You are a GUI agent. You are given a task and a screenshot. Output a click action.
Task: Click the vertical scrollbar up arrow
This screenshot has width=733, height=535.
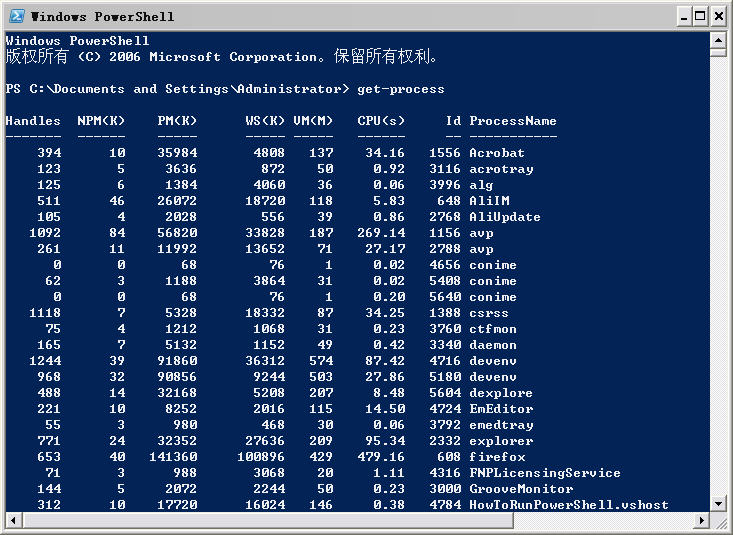(718, 40)
